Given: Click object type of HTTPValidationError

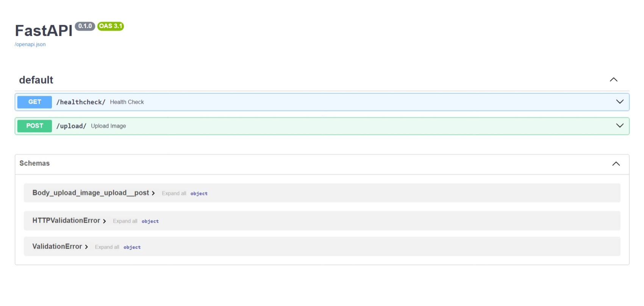Looking at the screenshot, I should pos(150,221).
